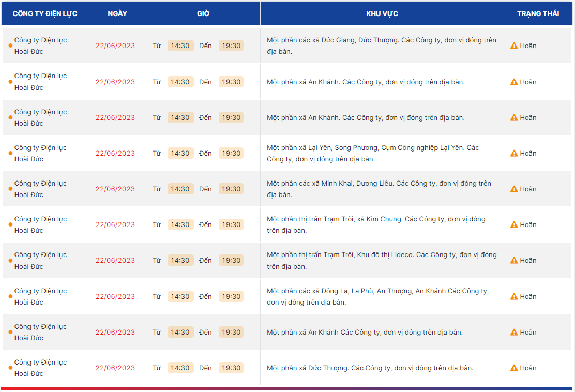This screenshot has height=392, width=575.
Task: Click the 19:30 end time in the Đức Giang row
Action: click(231, 46)
